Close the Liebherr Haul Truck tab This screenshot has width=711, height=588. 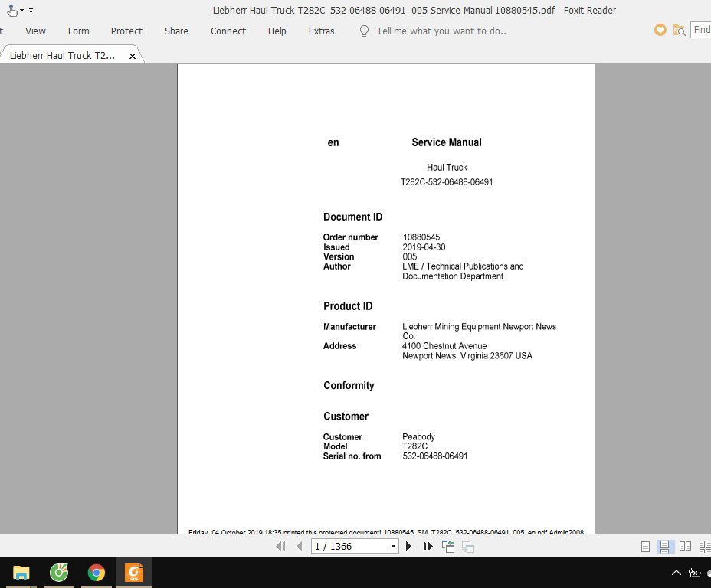coord(133,56)
